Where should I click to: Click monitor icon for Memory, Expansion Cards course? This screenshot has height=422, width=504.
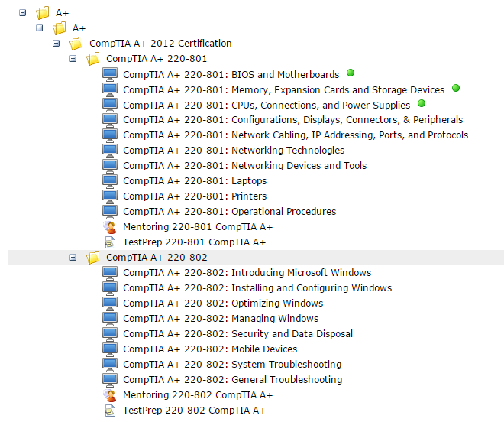point(110,89)
